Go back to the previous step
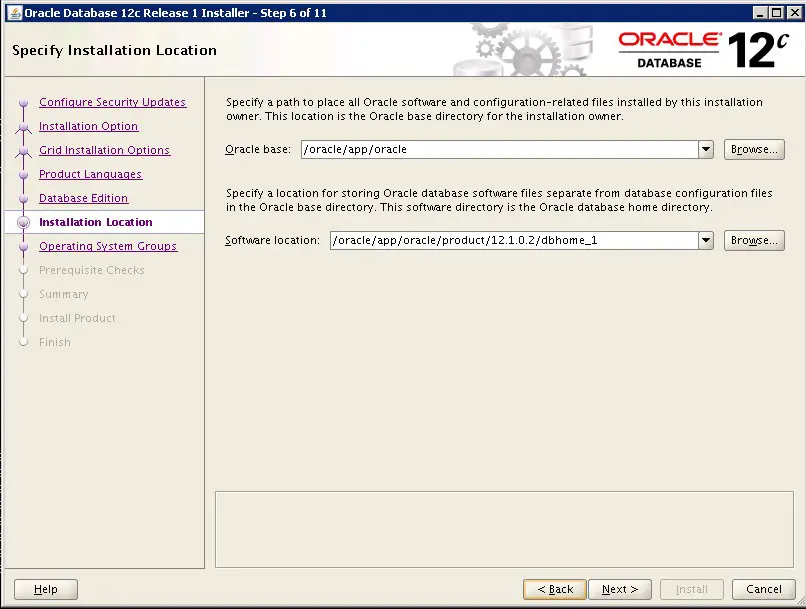Viewport: 806px width, 609px height. (555, 589)
